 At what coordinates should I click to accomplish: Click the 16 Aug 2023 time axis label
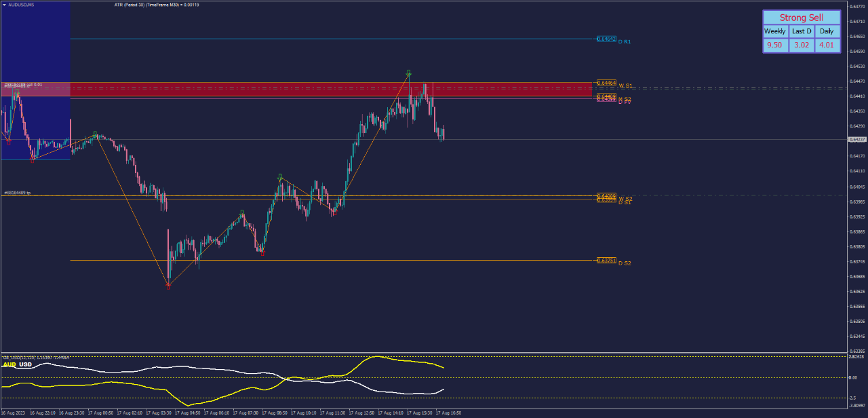pyautogui.click(x=13, y=412)
